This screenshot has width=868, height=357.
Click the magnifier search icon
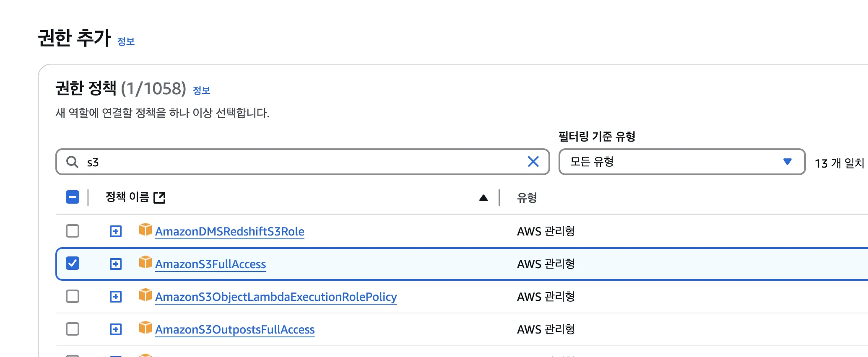[x=73, y=162]
